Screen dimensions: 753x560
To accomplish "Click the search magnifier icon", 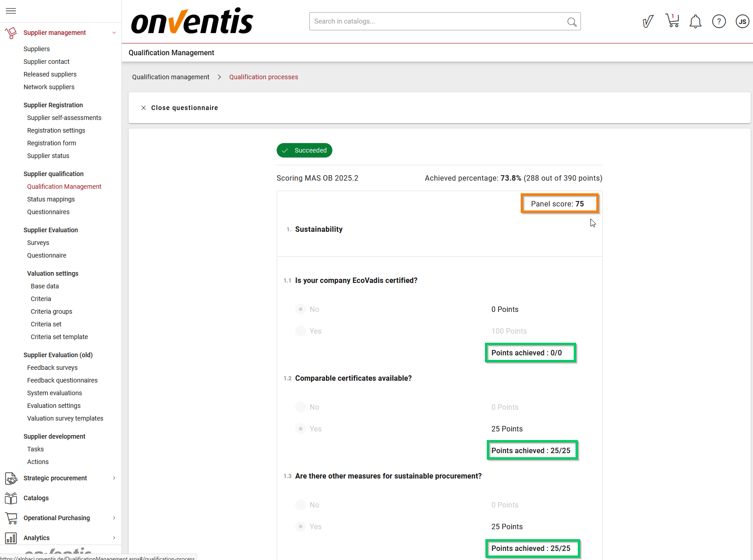I will (571, 22).
